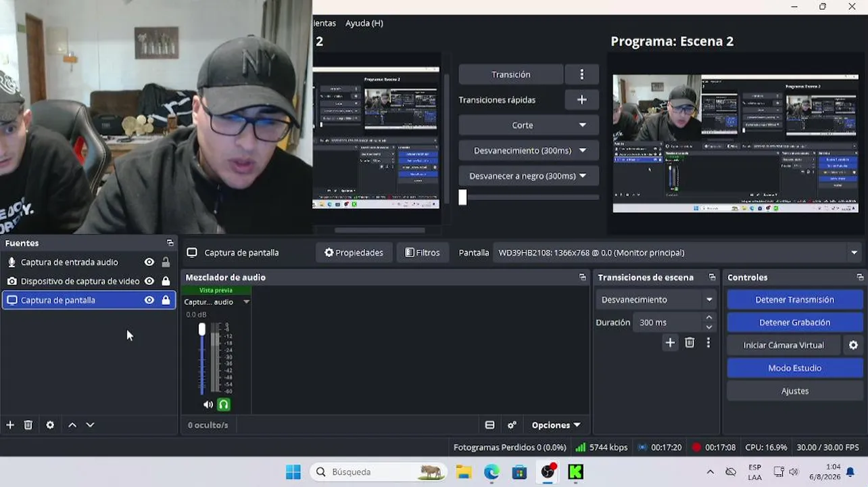The height and width of the screenshot is (487, 868).
Task: Pop out the Transiciones de escena dock
Action: (x=712, y=277)
